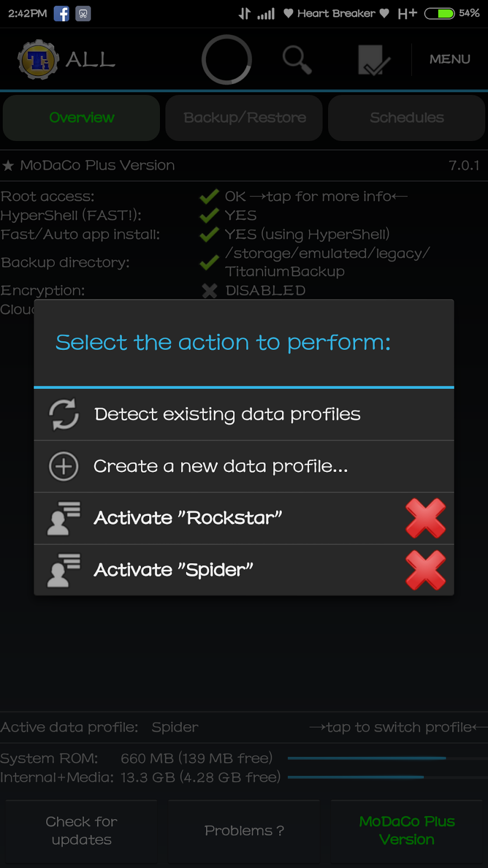
Task: Open the search magnifier icon
Action: [x=297, y=60]
